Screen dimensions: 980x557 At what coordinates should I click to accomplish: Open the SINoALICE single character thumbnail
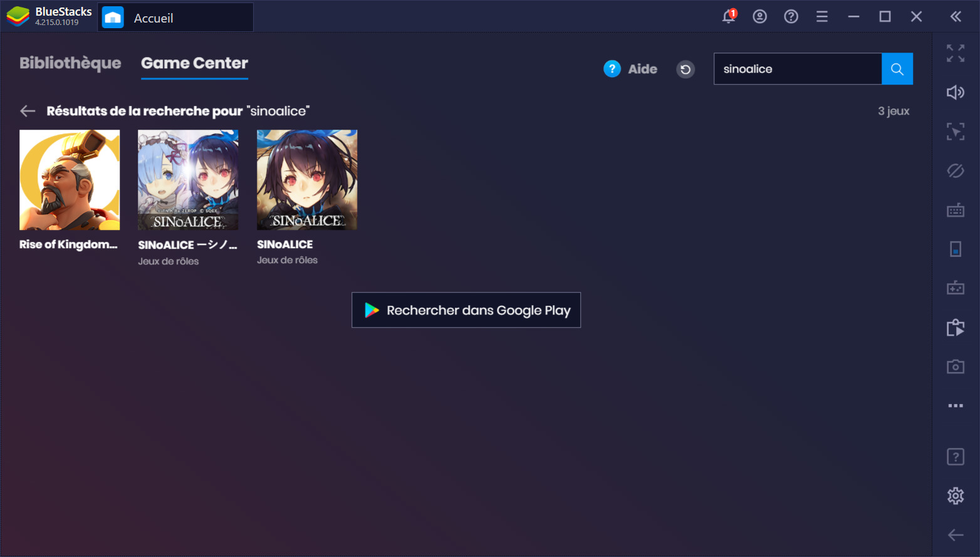click(307, 180)
